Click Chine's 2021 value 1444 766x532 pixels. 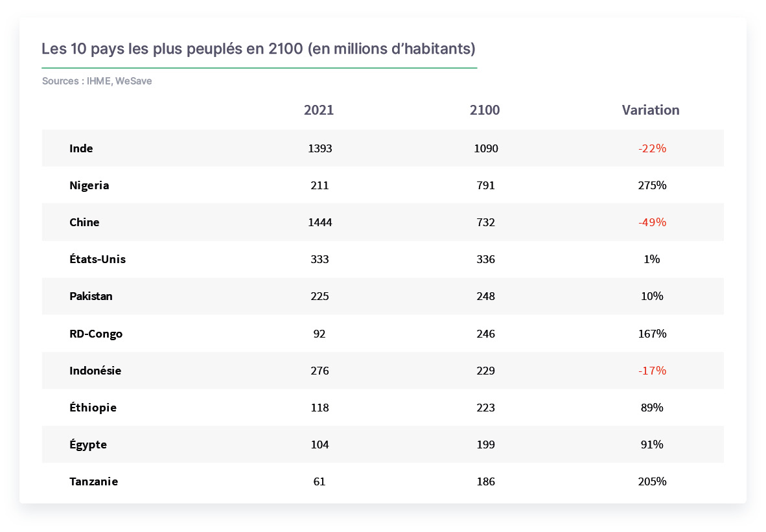(x=320, y=222)
